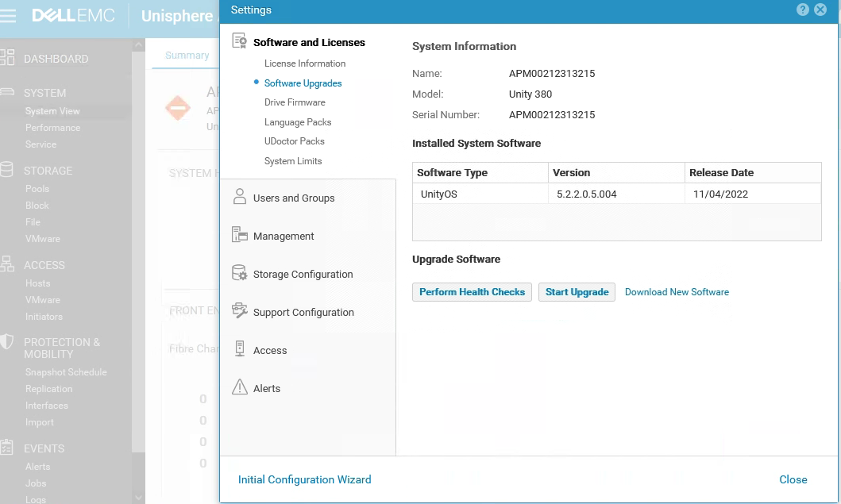Open Initial Configuration Wizard link

tap(304, 479)
